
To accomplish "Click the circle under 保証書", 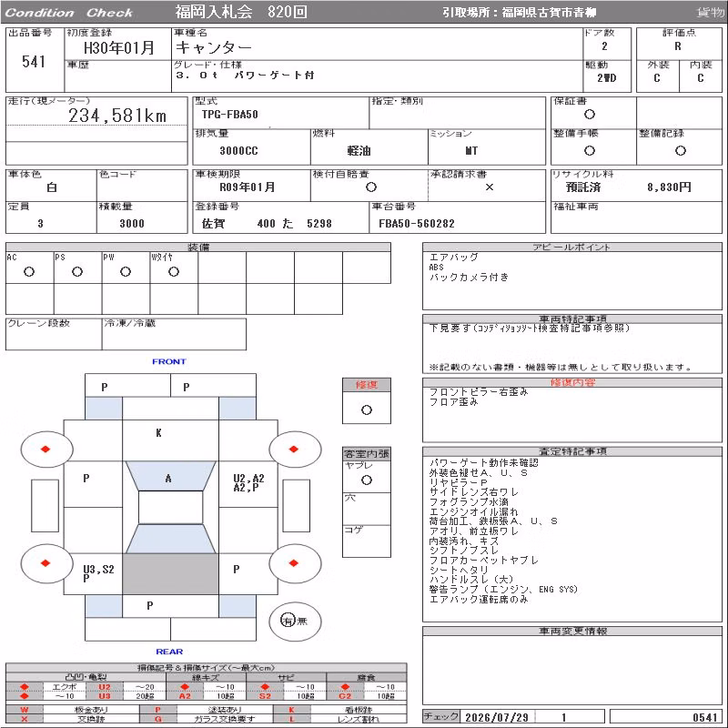I will [589, 115].
